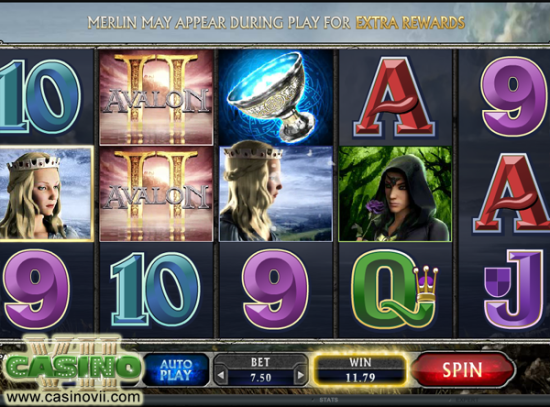Select the top Avalon II wild symbol
Screen dimensions: 550x407
tap(156, 97)
